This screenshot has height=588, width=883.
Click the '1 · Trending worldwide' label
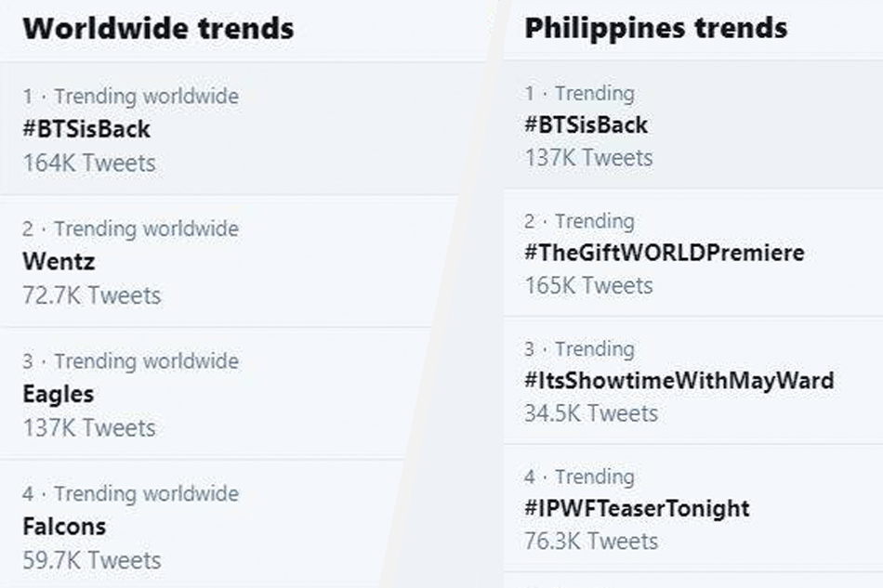coord(131,97)
